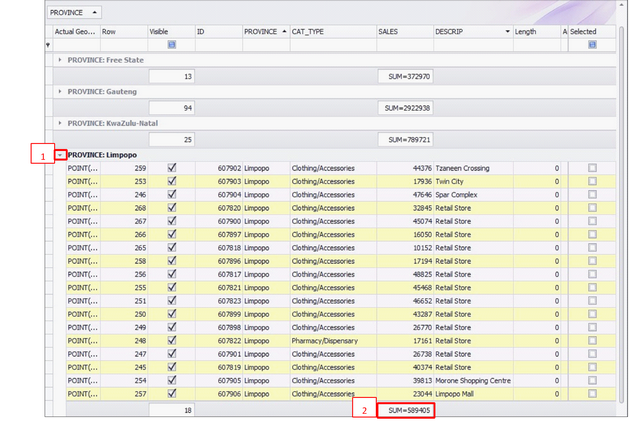Screen dimensions: 634x426
Task: Collapse the Limpopo province group
Action: (60, 155)
